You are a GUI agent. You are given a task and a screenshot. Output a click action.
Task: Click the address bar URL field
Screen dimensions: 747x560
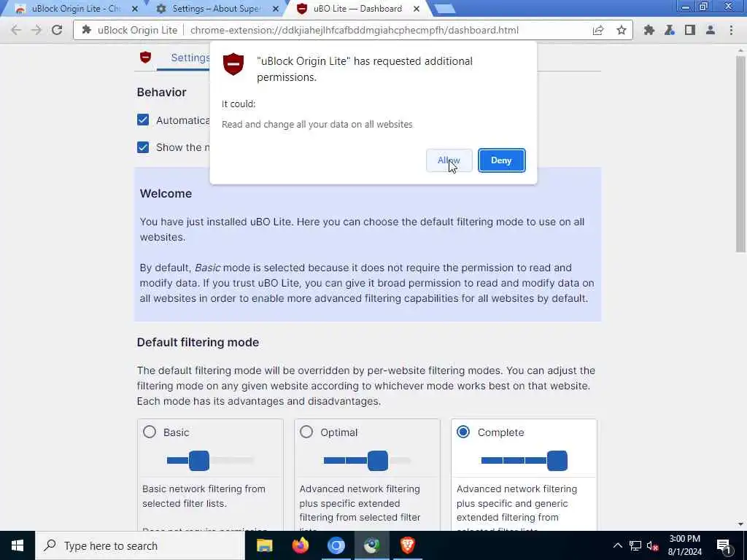point(354,30)
